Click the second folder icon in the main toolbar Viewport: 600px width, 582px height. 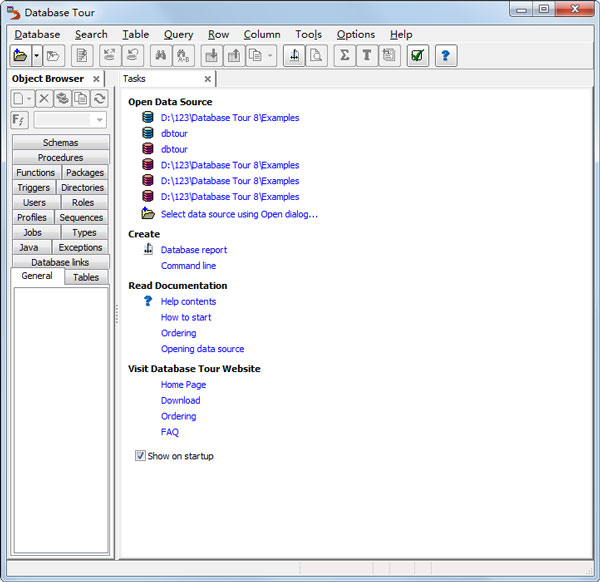point(54,56)
